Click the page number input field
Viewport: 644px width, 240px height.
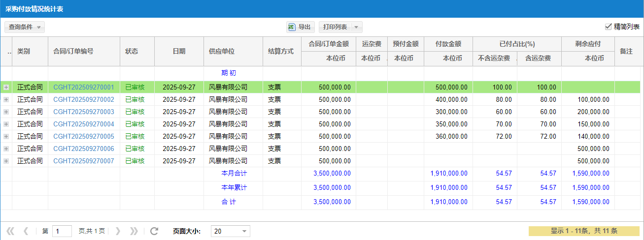tap(62, 231)
